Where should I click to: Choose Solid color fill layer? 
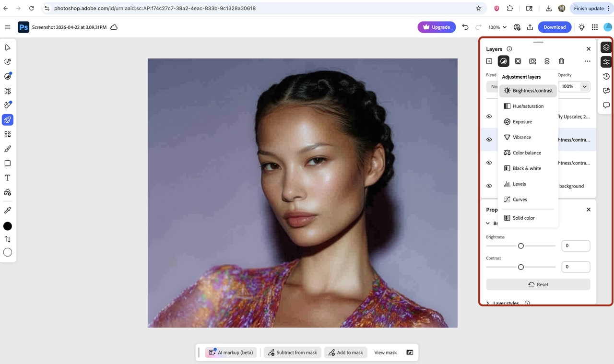[528, 218]
